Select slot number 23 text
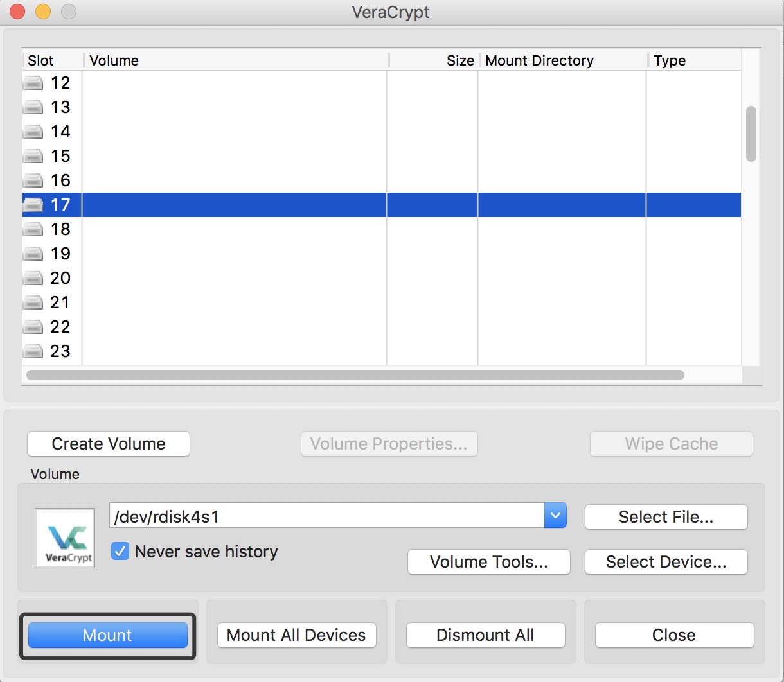 point(60,351)
